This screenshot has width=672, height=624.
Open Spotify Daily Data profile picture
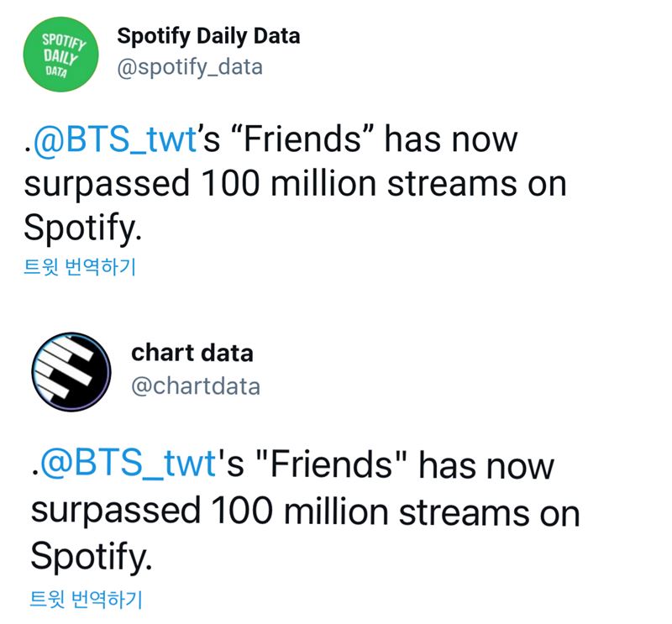click(x=60, y=55)
